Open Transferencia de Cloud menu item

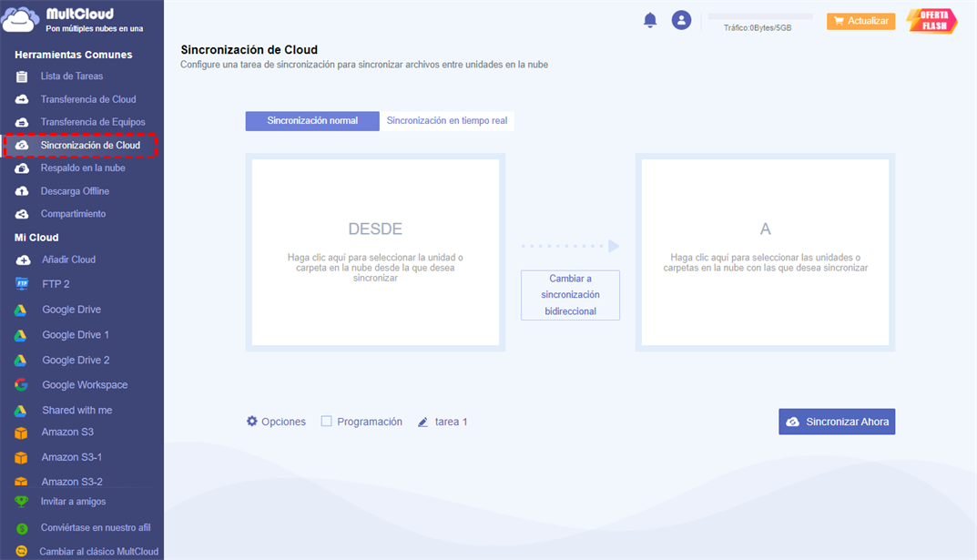pos(88,99)
